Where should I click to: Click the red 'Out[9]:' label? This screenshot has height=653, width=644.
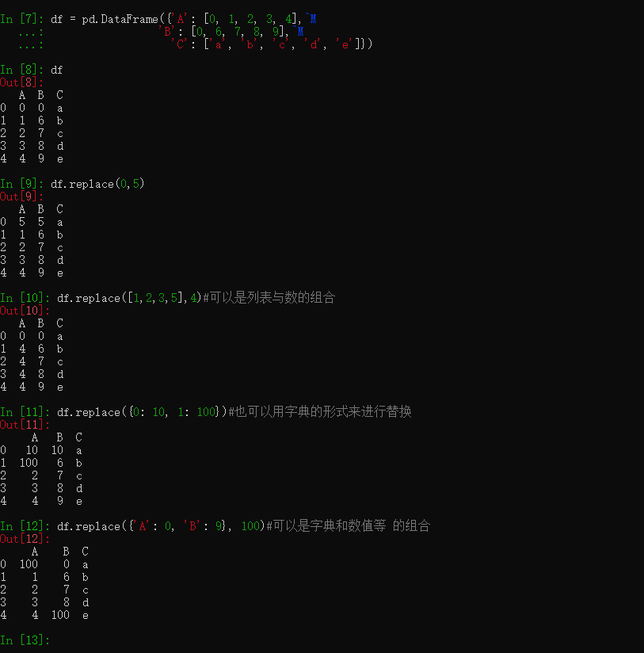[x=21, y=197]
